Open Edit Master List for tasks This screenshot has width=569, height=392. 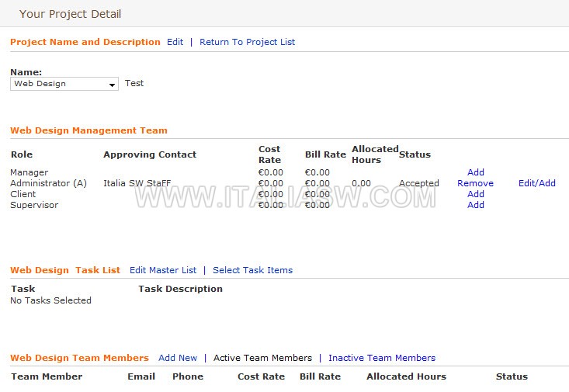(163, 270)
